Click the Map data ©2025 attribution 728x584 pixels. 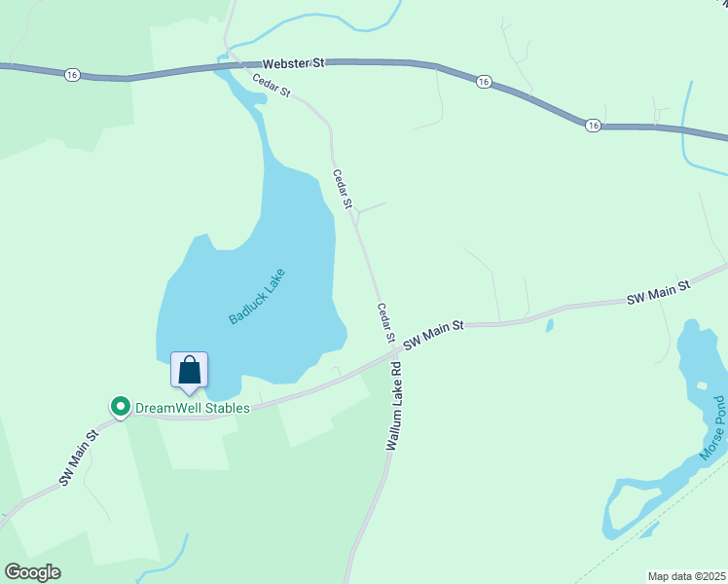(x=687, y=576)
